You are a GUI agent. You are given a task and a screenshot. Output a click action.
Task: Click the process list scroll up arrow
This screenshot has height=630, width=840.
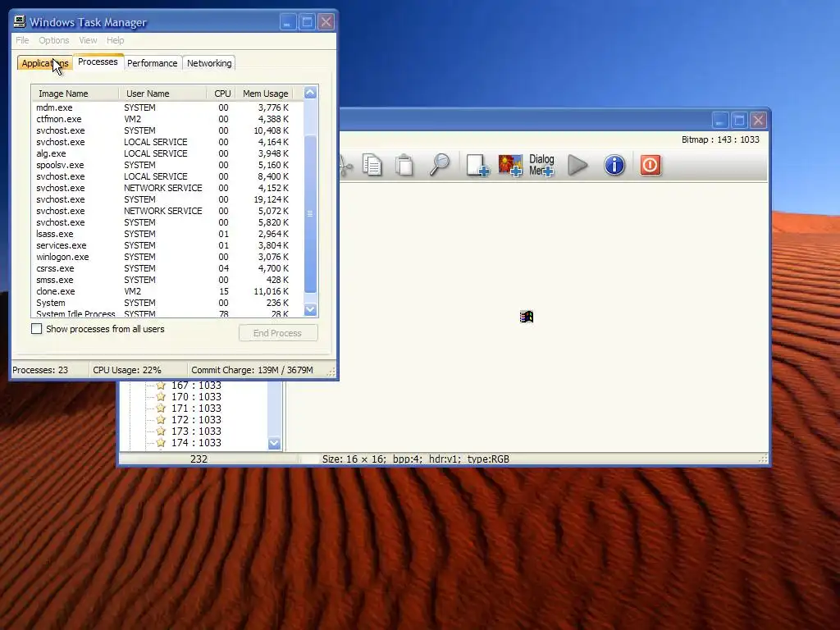tap(310, 93)
